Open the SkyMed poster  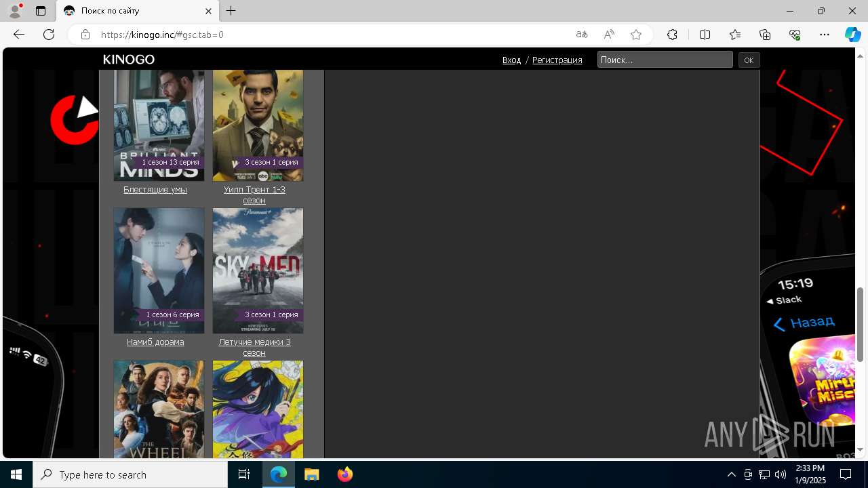(258, 270)
